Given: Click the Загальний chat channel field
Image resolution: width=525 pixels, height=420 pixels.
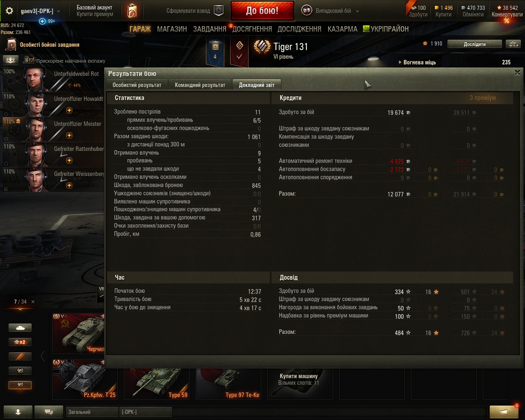Looking at the screenshot, I should 92,412.
